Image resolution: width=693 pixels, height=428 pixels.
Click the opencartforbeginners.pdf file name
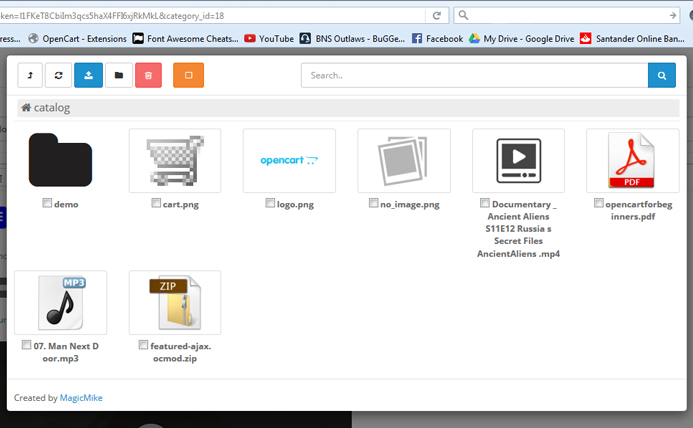(x=639, y=210)
